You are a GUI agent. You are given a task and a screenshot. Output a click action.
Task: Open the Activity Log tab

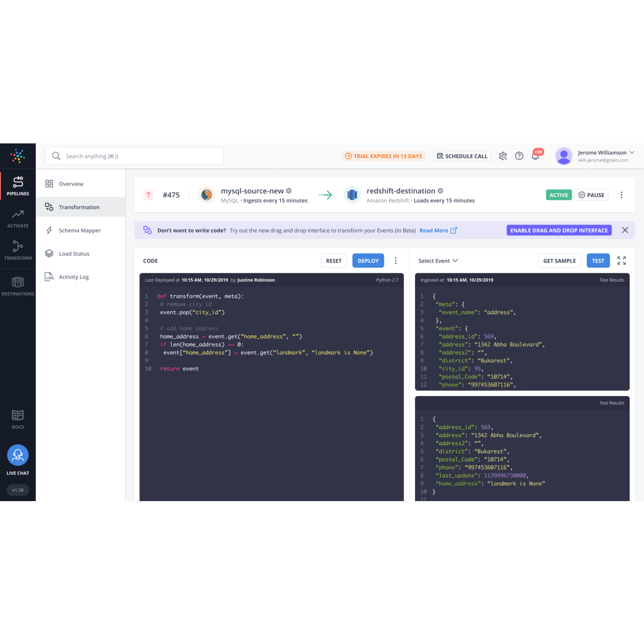tap(73, 277)
